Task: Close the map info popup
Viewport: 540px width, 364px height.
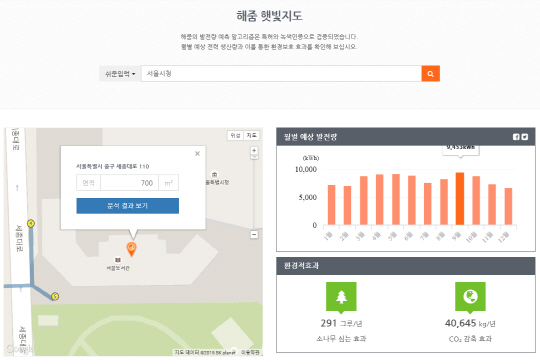Action: point(197,154)
